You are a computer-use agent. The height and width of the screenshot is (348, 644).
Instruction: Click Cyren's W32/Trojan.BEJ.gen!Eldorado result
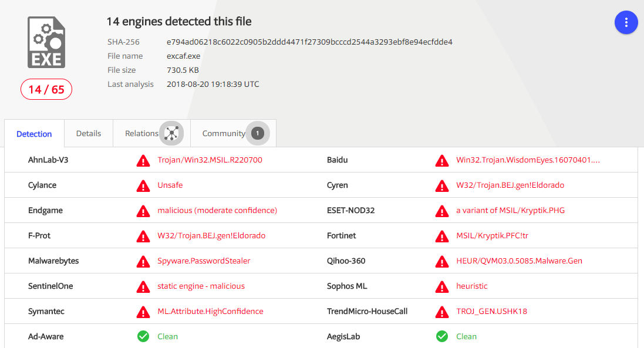point(510,185)
